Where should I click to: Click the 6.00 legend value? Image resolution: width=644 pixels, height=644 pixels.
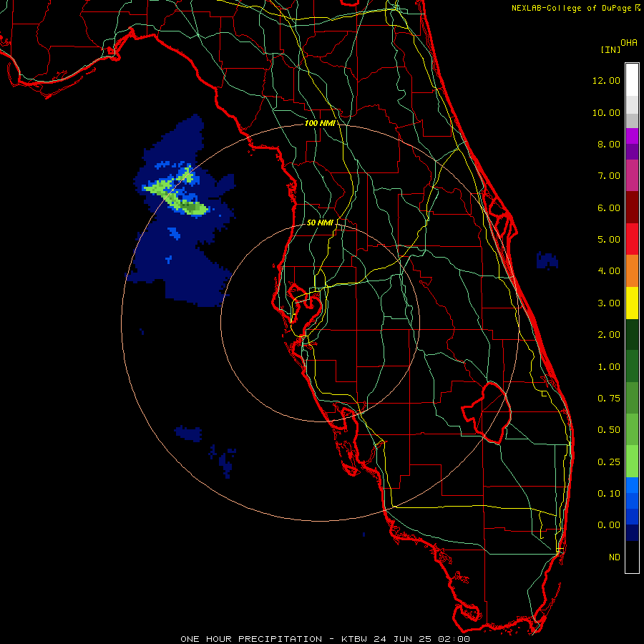(609, 208)
